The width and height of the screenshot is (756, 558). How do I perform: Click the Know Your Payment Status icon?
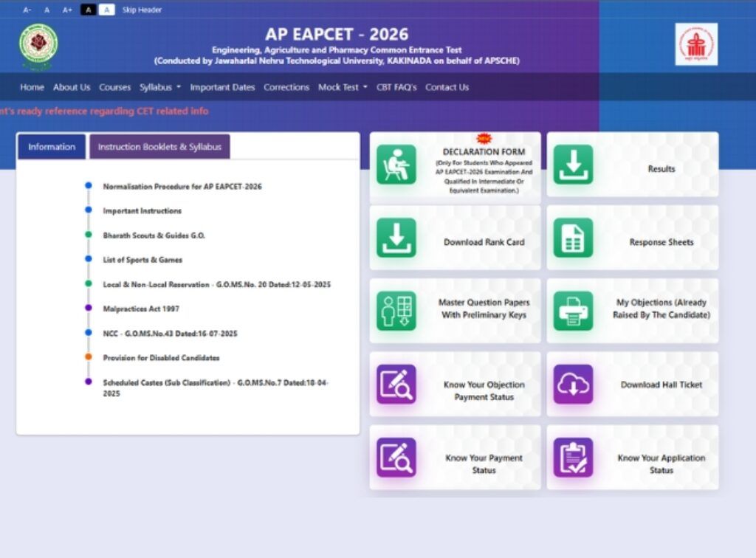(x=396, y=458)
